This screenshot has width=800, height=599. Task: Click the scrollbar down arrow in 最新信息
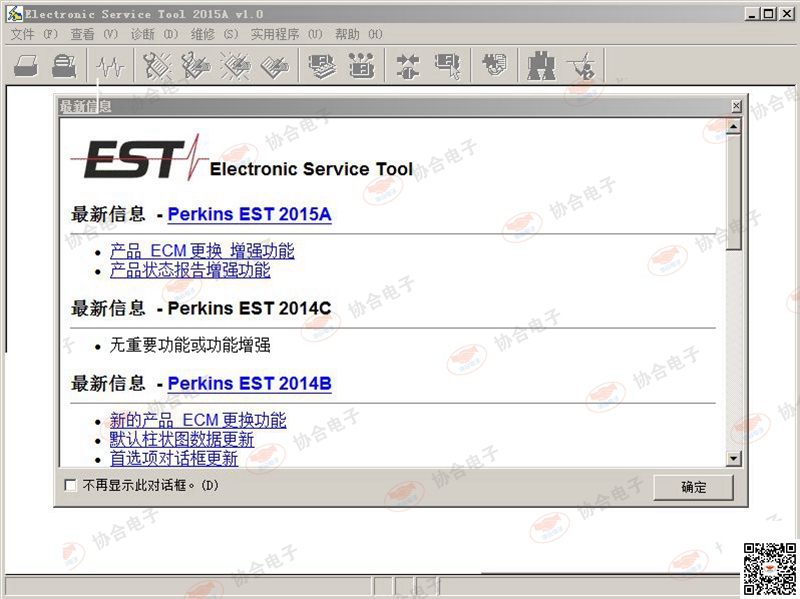733,458
